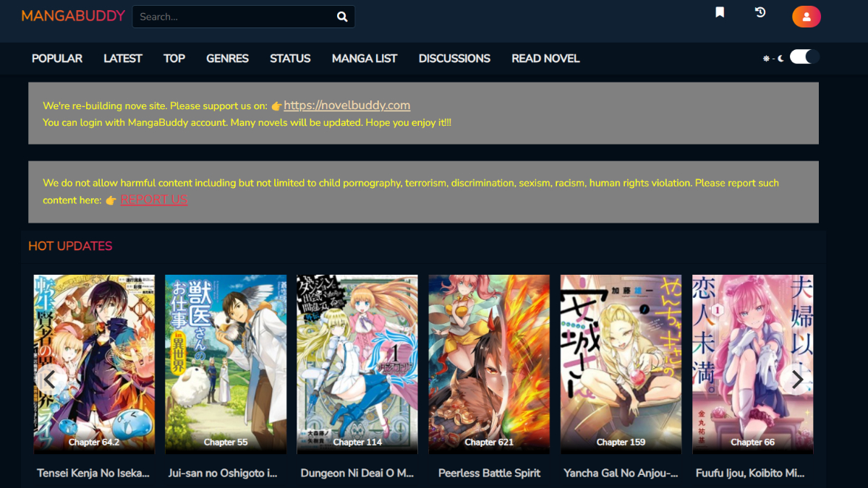Select Latest in navigation bar
This screenshot has width=868, height=488.
[x=123, y=59]
